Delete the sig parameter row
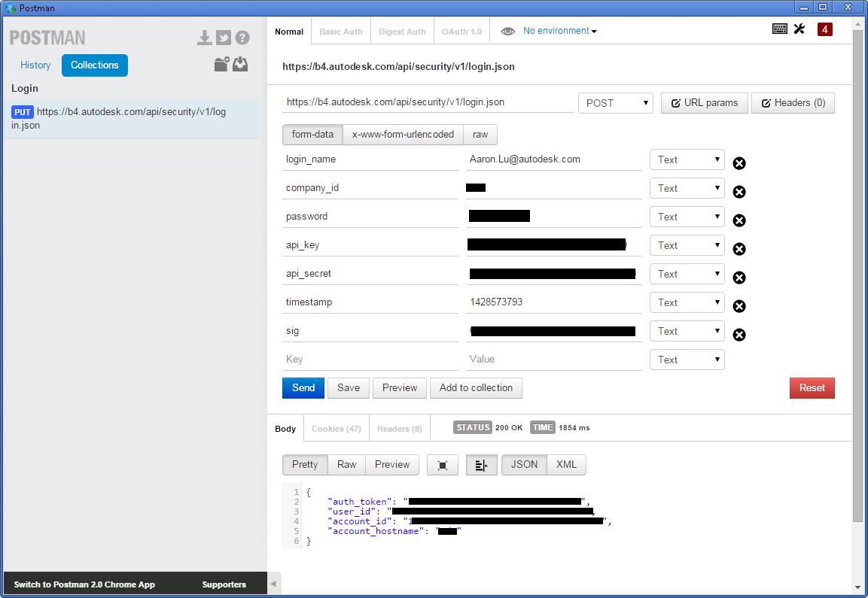The height and width of the screenshot is (598, 868). pyautogui.click(x=739, y=335)
